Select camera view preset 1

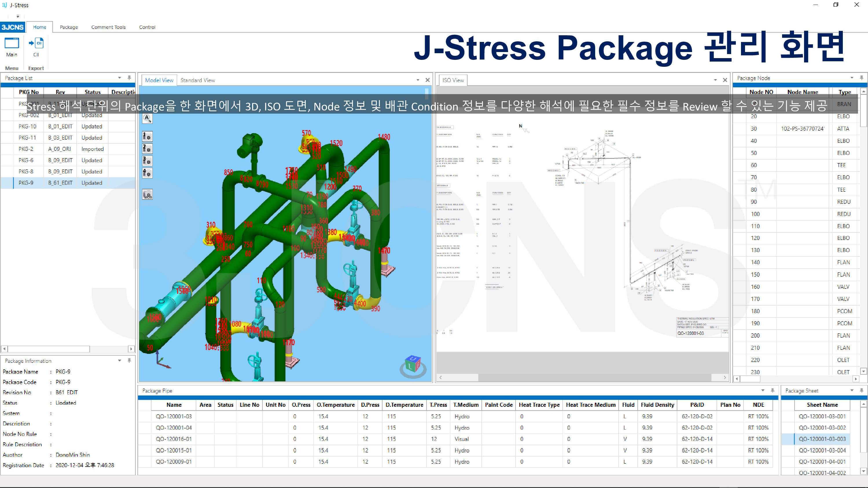click(147, 136)
